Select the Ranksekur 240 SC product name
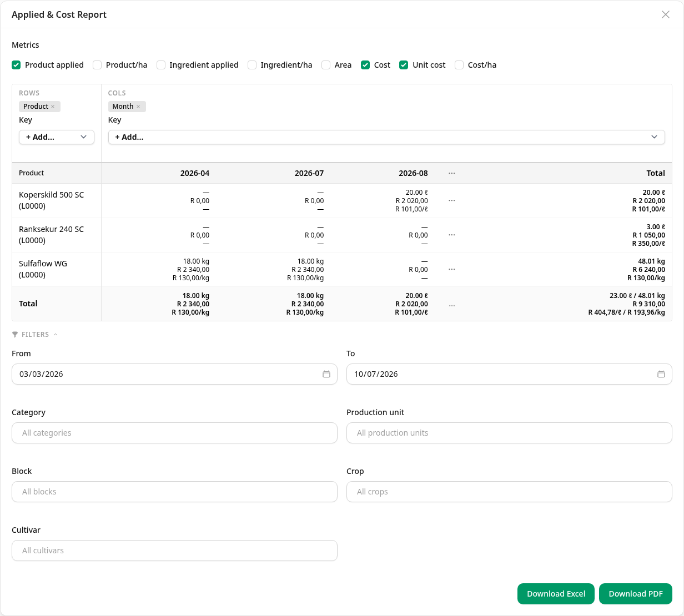 pyautogui.click(x=52, y=235)
